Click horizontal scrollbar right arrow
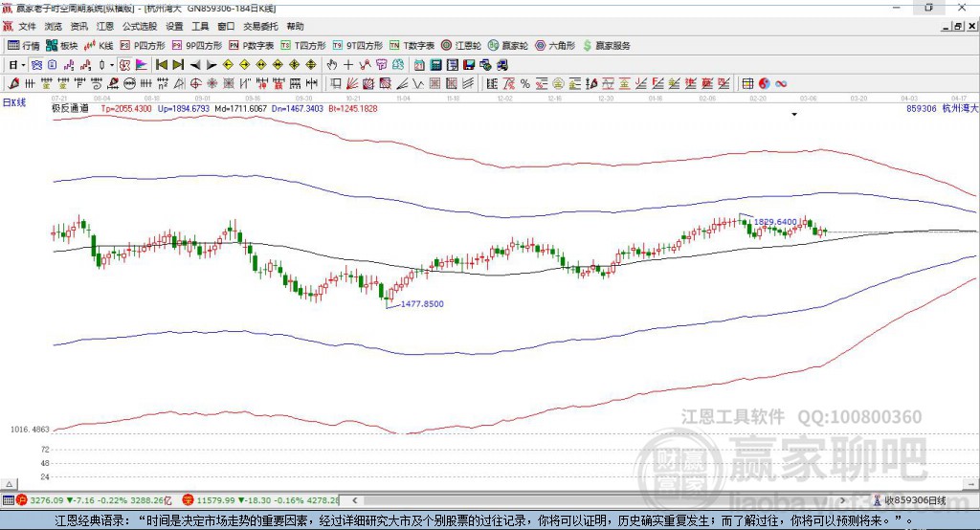This screenshot has height=530, width=980. (842, 500)
